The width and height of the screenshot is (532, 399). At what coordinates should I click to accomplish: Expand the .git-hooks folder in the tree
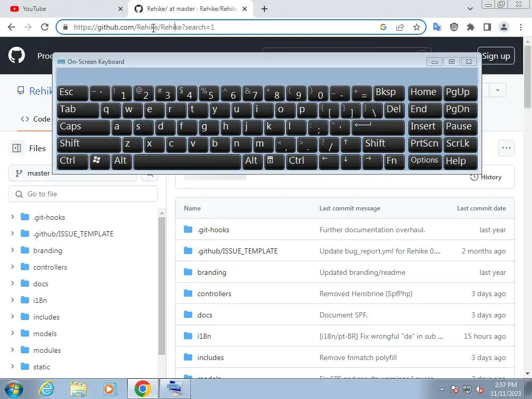point(12,217)
